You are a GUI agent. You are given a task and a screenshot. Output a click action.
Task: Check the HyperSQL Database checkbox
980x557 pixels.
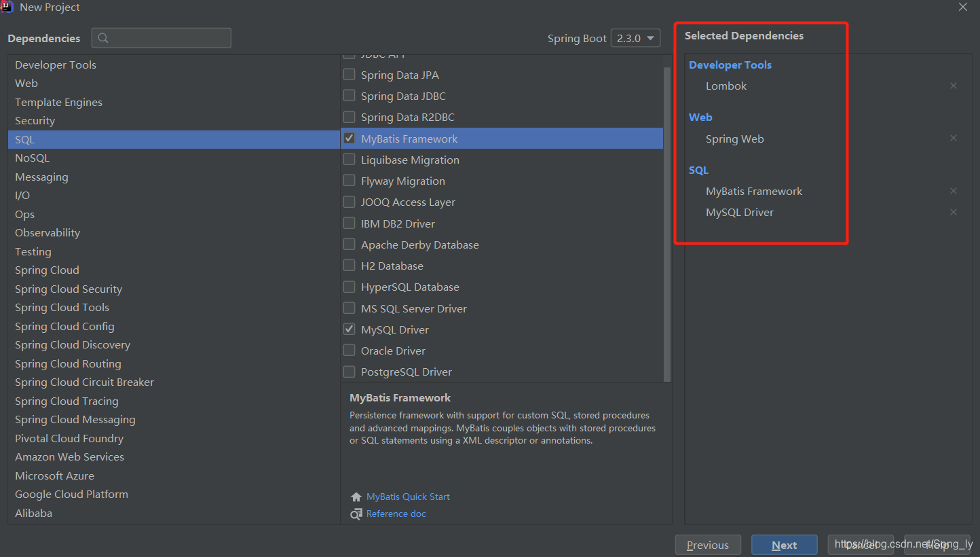pyautogui.click(x=349, y=287)
